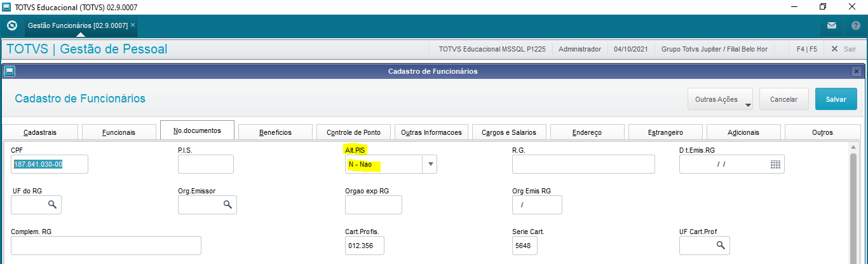
Task: Click the Complem. RG input field
Action: [106, 246]
